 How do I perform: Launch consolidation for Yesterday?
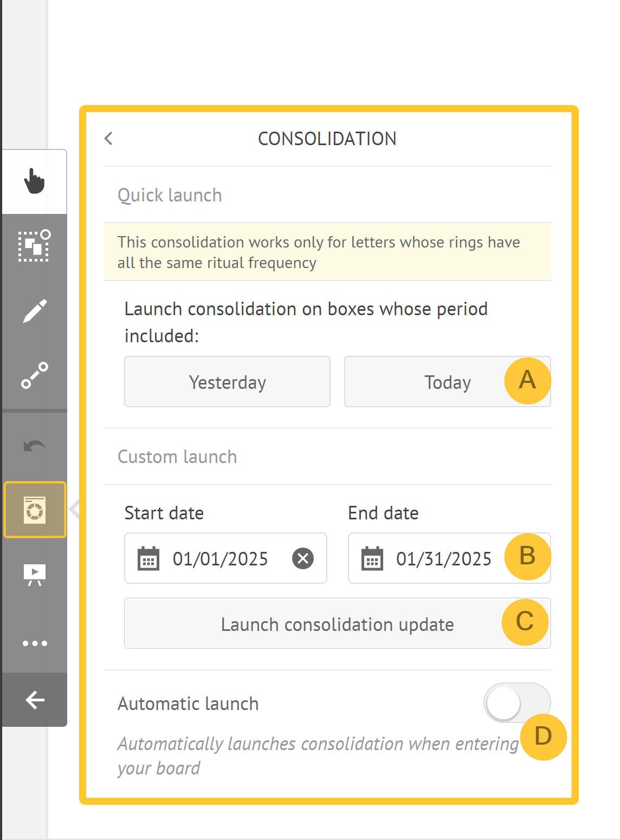[227, 382]
